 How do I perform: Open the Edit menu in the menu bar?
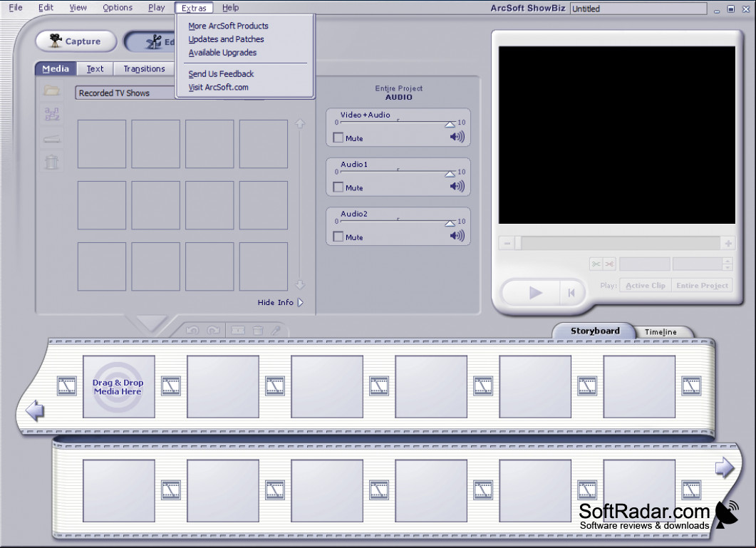pyautogui.click(x=46, y=8)
